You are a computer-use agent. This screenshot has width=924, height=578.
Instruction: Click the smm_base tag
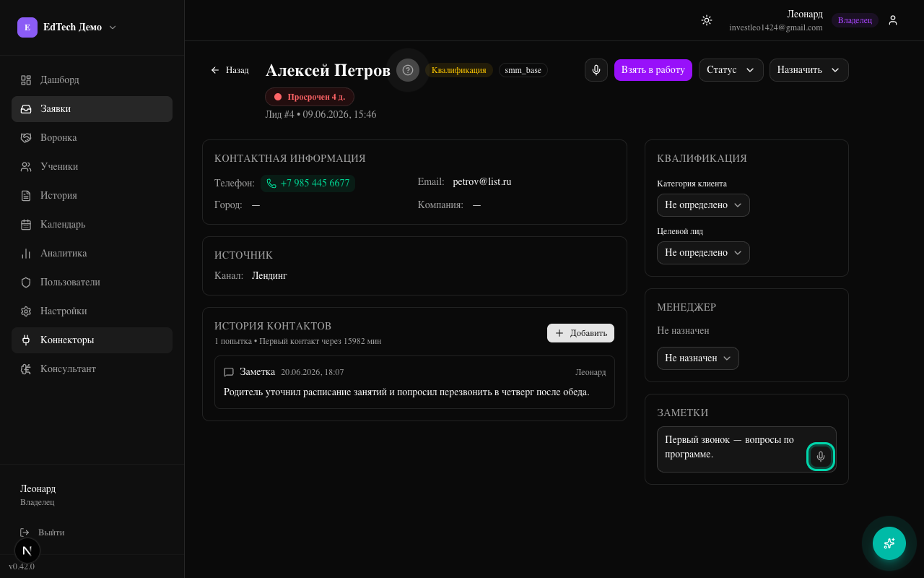click(523, 70)
